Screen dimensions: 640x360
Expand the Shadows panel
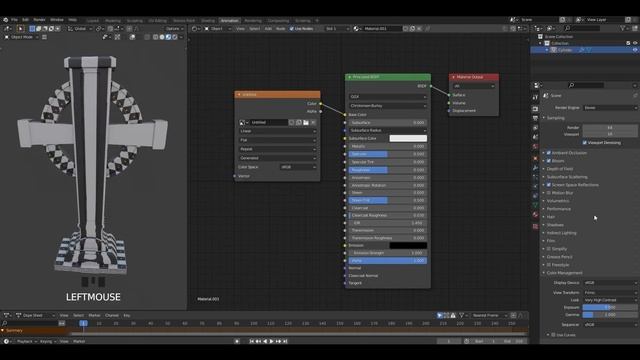click(555, 225)
